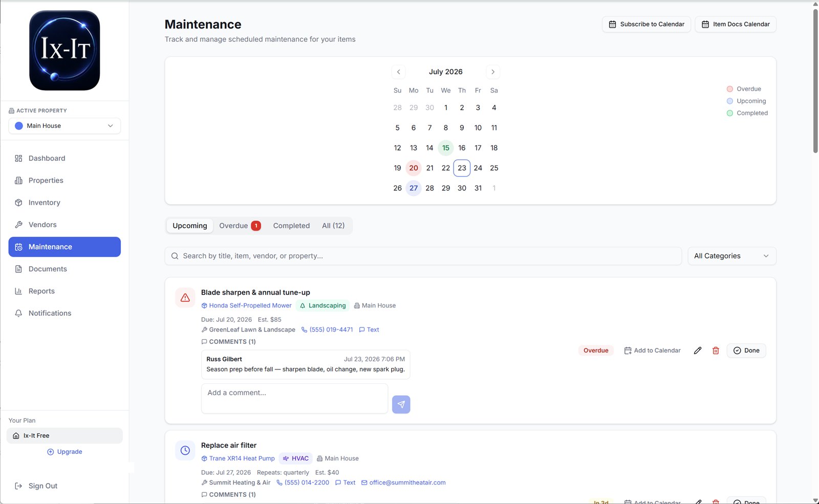The width and height of the screenshot is (819, 504).
Task: Go to previous month in calendar
Action: point(399,72)
